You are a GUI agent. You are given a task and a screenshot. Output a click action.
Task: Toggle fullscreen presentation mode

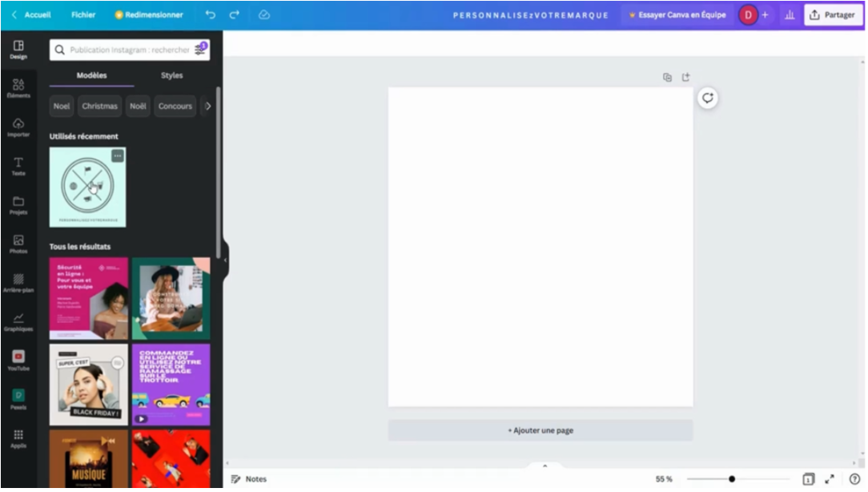(x=830, y=479)
